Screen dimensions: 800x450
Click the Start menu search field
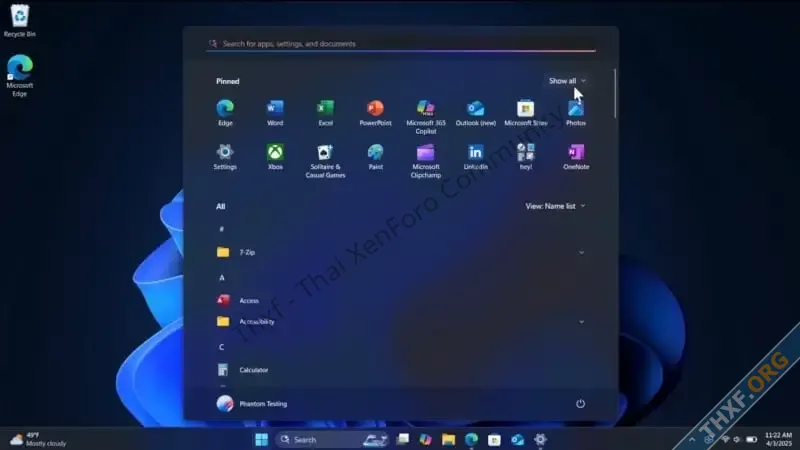pos(401,44)
